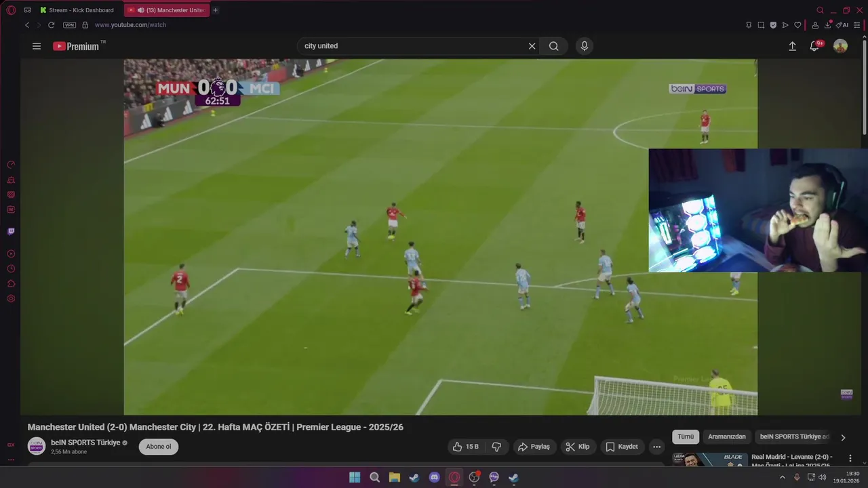
Task: Subscribe via Abone ol button
Action: [x=159, y=447]
